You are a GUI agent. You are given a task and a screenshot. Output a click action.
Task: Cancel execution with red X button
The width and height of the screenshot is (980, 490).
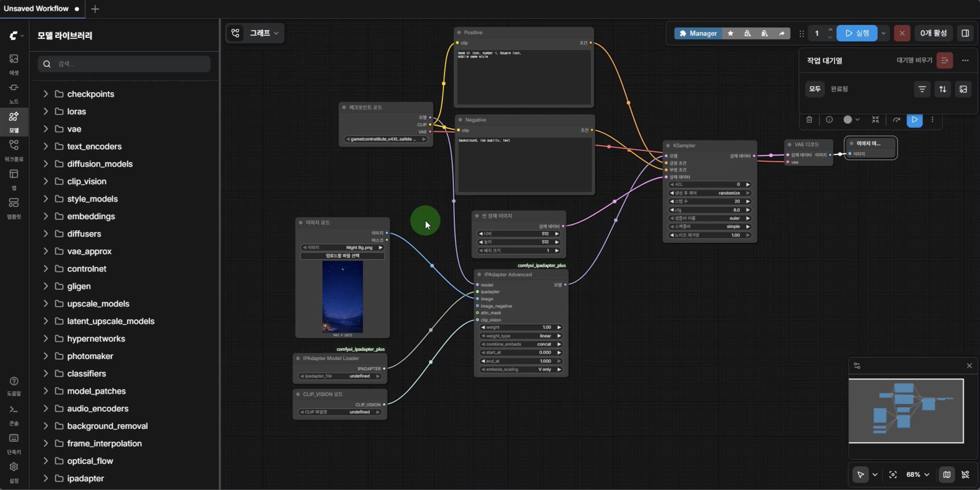902,33
